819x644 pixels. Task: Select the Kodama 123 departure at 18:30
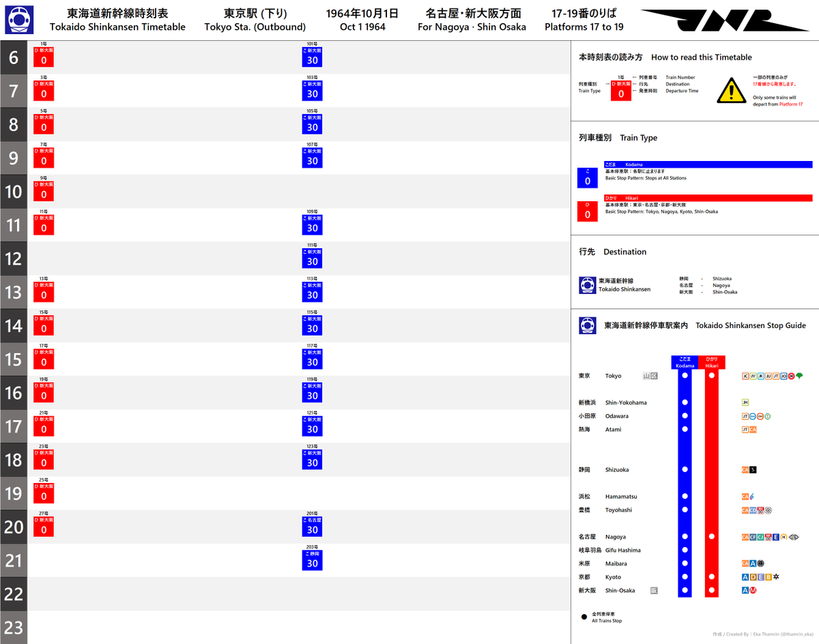tap(312, 459)
